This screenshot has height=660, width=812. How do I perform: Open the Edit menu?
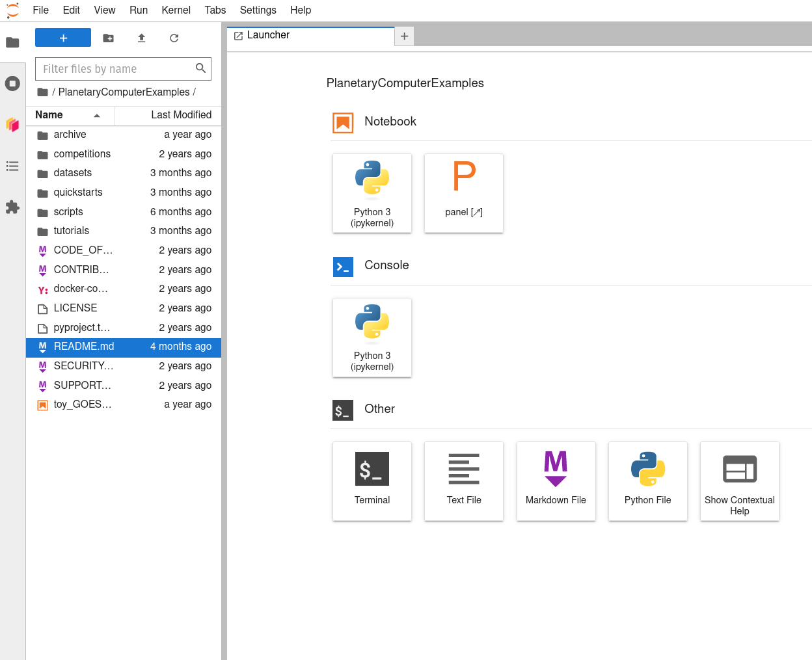[72, 10]
